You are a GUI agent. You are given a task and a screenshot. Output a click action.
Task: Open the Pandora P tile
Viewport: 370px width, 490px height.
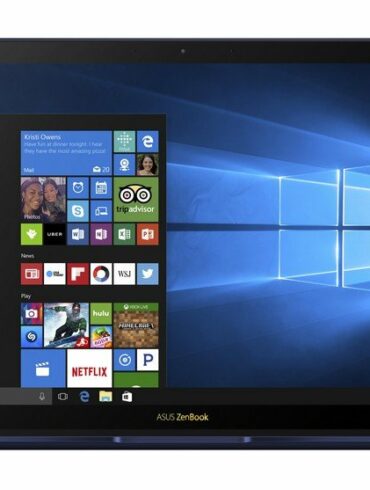tap(148, 360)
